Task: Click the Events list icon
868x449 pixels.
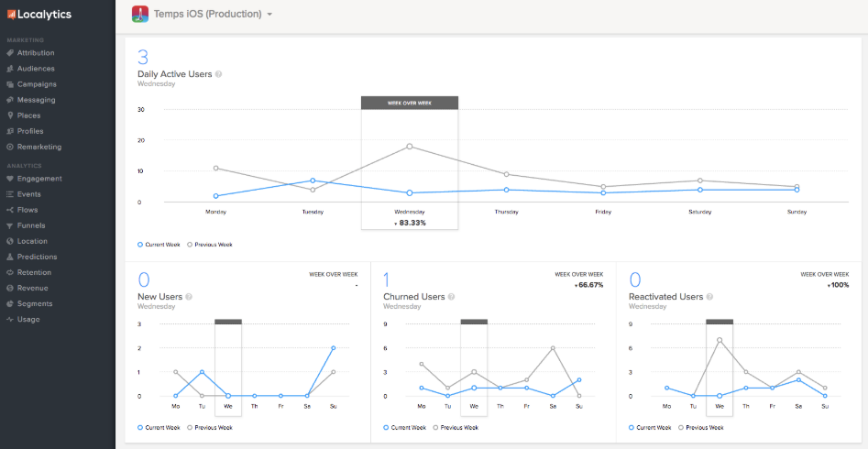Action: (x=9, y=194)
